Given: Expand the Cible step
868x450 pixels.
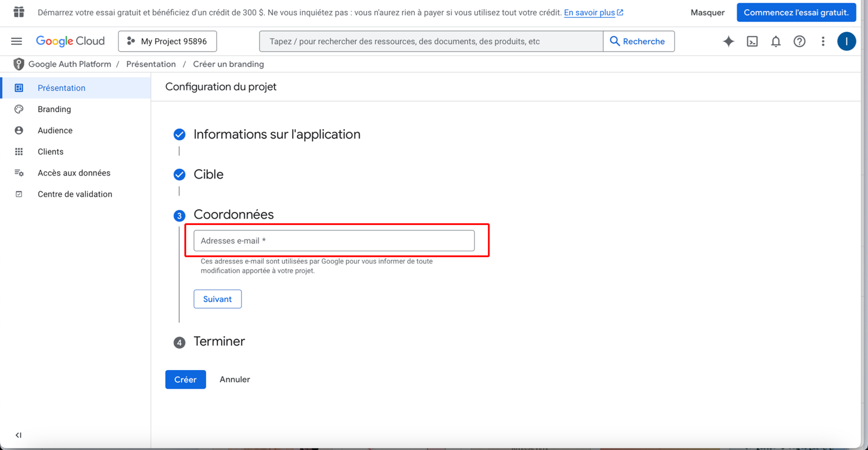Looking at the screenshot, I should [208, 174].
